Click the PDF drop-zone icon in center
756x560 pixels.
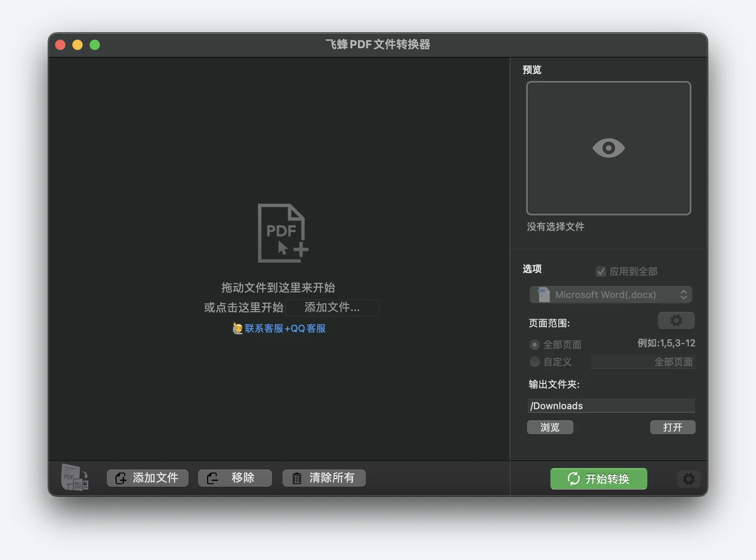tap(282, 233)
